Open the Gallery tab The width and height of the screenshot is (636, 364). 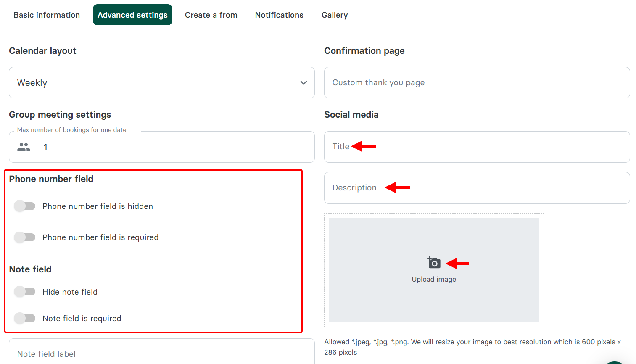pyautogui.click(x=334, y=15)
